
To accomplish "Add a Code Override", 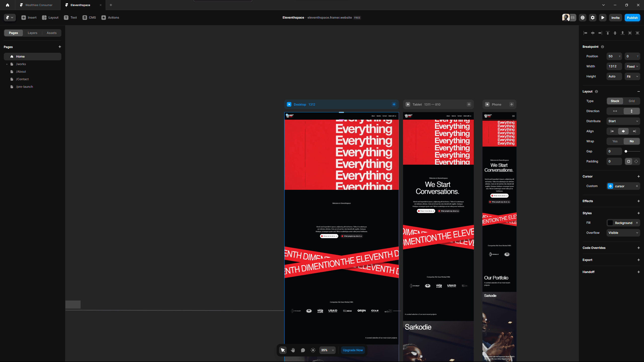I will click(x=638, y=248).
